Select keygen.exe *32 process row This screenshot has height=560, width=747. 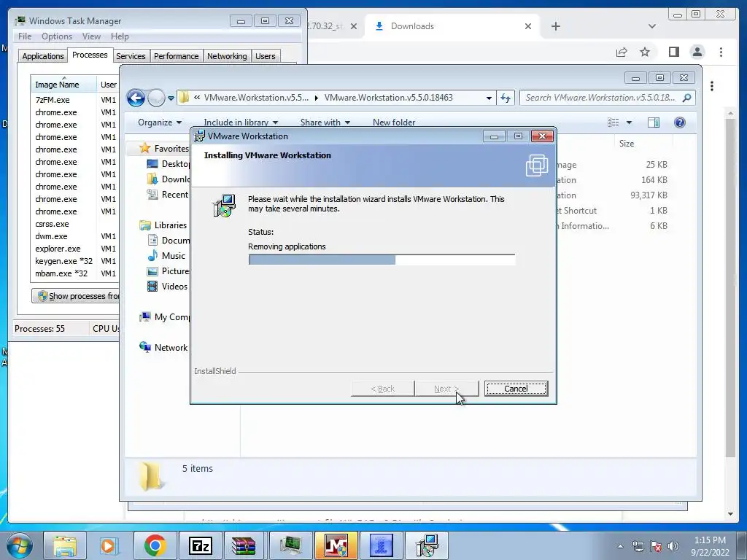64,261
